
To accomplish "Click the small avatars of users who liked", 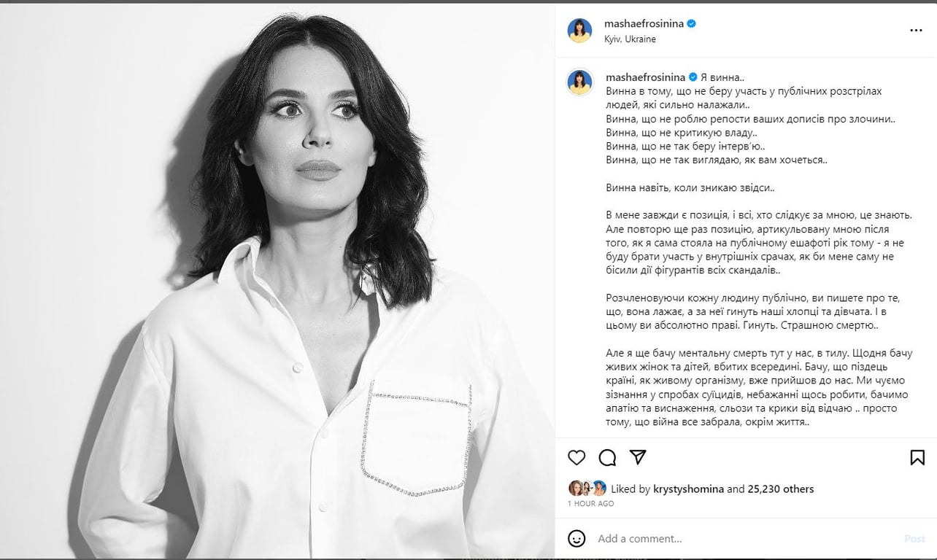I will coord(587,489).
